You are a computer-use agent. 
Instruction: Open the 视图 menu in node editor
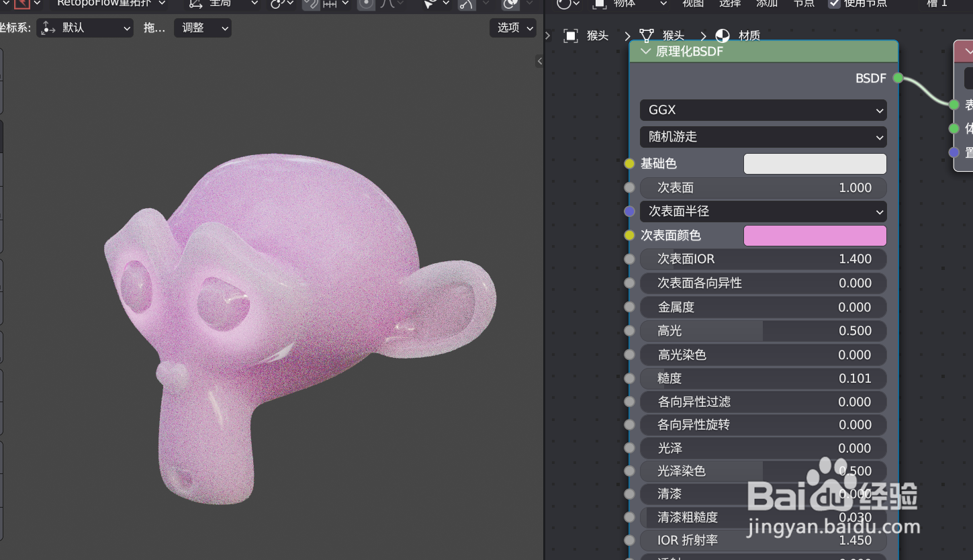click(693, 3)
